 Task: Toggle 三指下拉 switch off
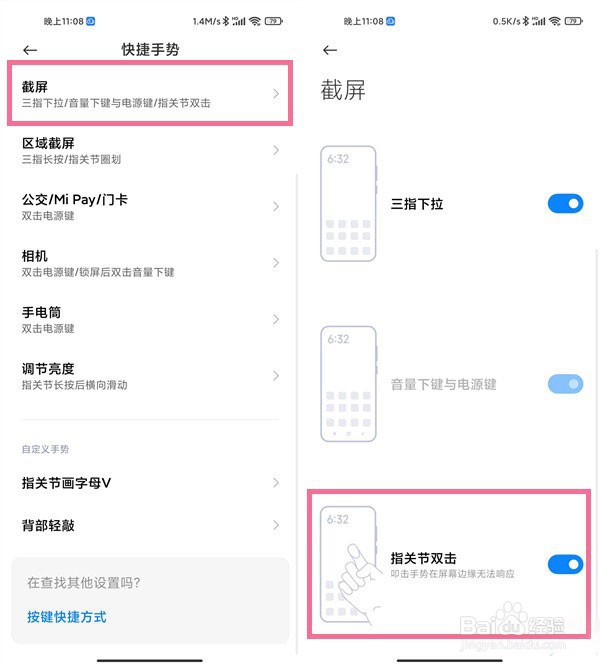click(x=565, y=203)
